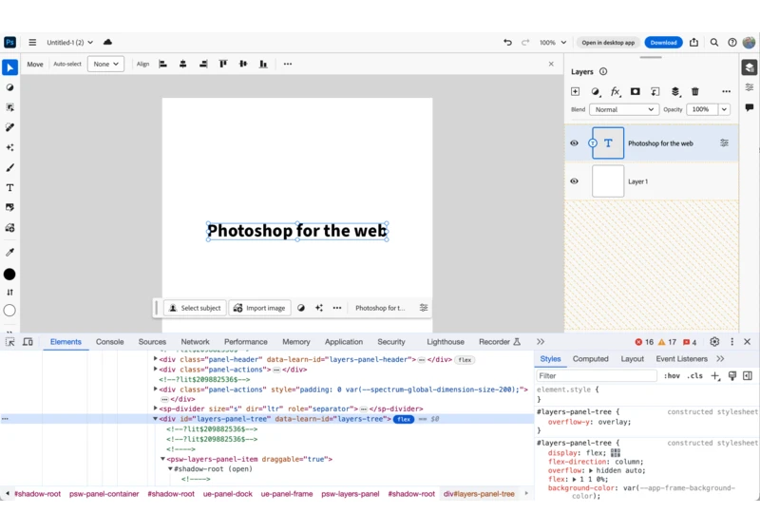Viewport: 760px width, 532px height.
Task: Hide the Photoshop for the web layer
Action: point(575,143)
